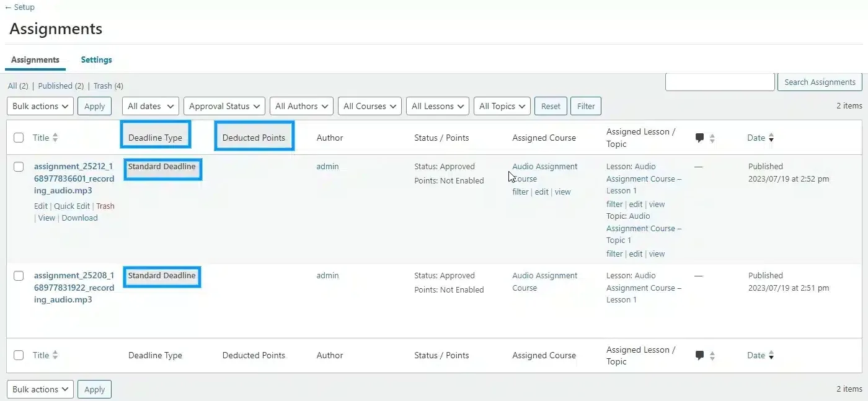Click into the search input field
This screenshot has height=401, width=868.
pos(719,81)
